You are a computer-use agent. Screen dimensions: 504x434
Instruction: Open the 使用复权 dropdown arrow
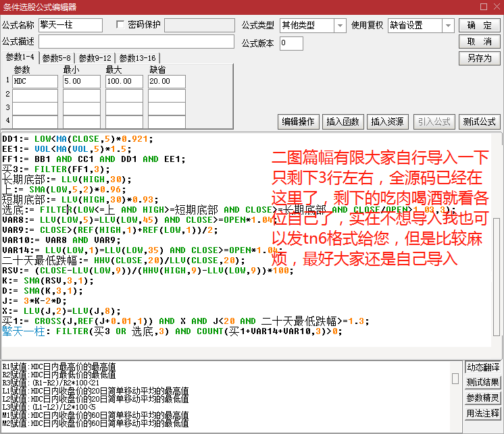448,26
